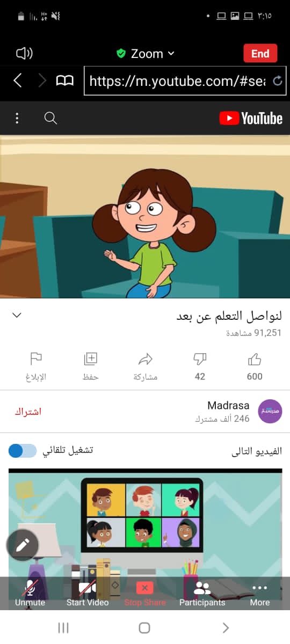Open the More options menu
290x644 pixels.
tap(259, 594)
